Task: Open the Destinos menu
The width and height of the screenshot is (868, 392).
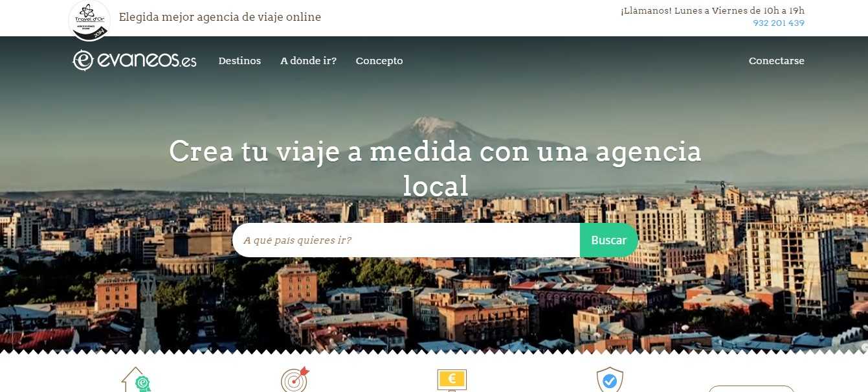Action: coord(239,61)
